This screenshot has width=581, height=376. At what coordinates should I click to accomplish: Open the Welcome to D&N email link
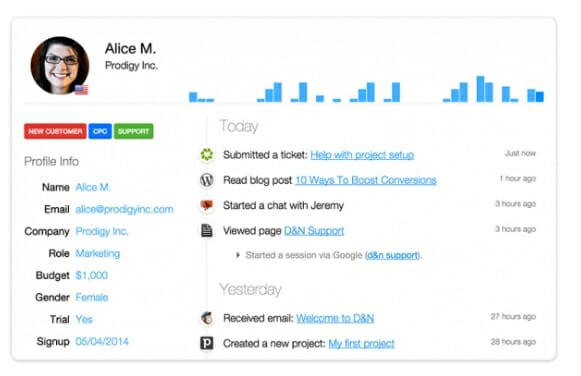click(335, 318)
